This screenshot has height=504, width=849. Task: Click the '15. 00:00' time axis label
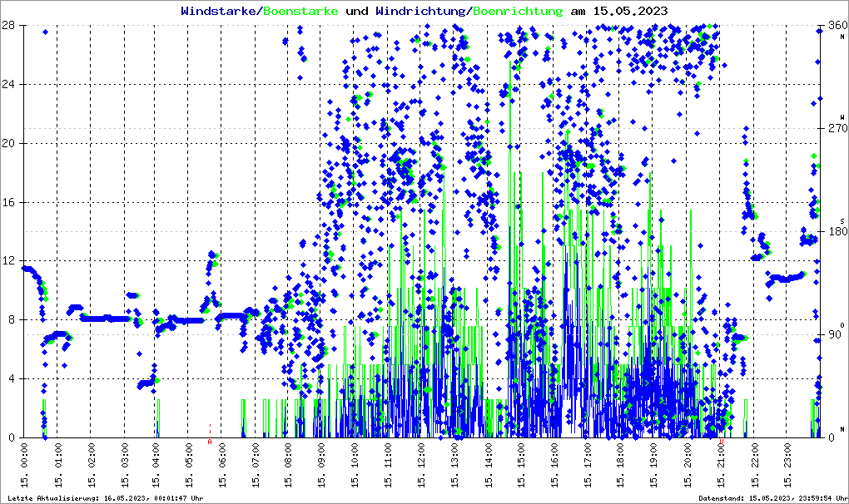[24, 465]
